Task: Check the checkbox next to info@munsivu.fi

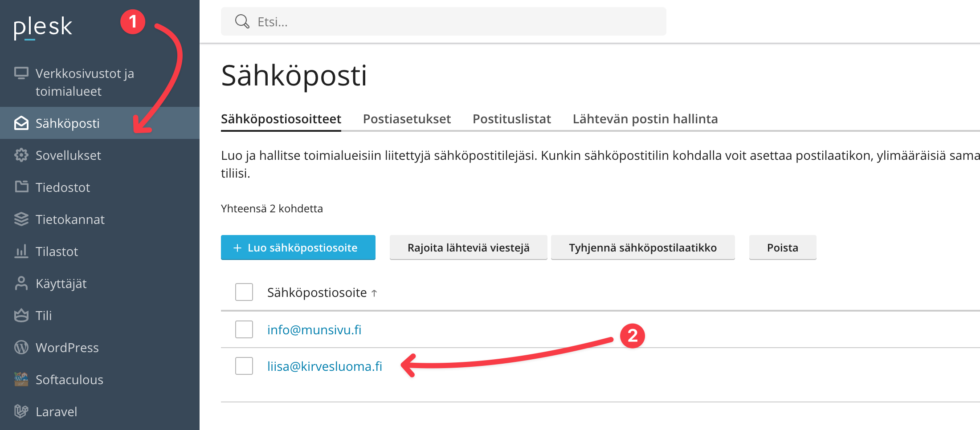Action: pyautogui.click(x=244, y=329)
